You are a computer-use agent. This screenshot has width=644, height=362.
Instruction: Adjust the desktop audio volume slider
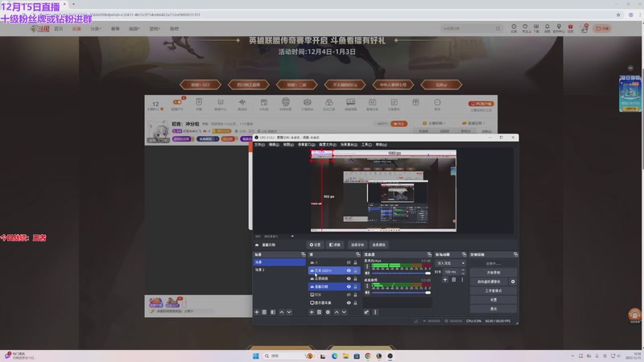click(x=399, y=293)
